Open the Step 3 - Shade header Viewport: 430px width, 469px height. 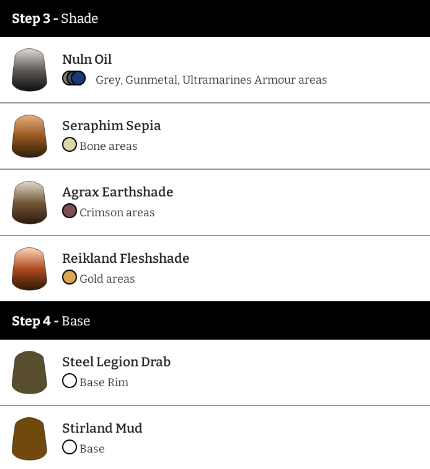pos(215,18)
